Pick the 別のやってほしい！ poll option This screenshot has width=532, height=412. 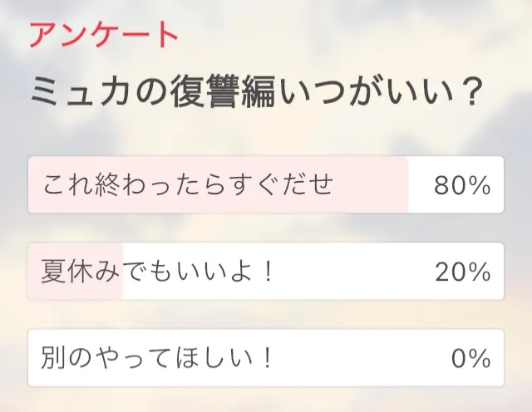pos(158,358)
